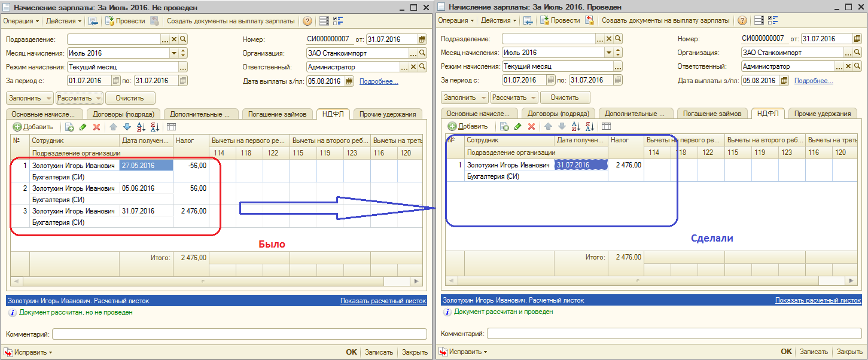This screenshot has width=868, height=360.
Task: Expand the Рассчитать dropdown button in left window
Action: tap(99, 98)
